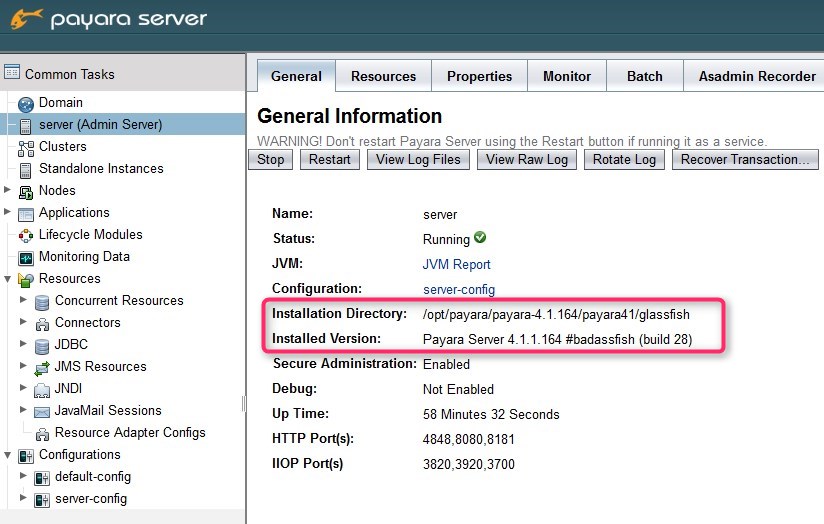Select Lifecycle Modules tree item
Viewport: 824px width, 524px height.
(x=91, y=234)
